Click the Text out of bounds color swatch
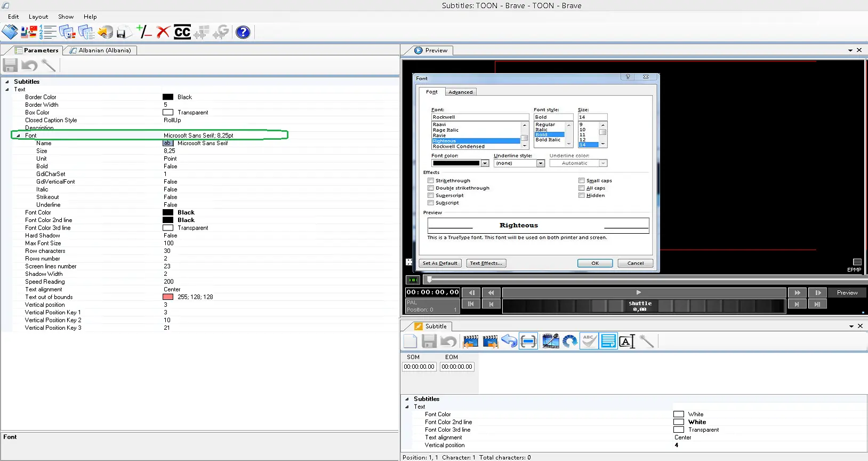 168,297
